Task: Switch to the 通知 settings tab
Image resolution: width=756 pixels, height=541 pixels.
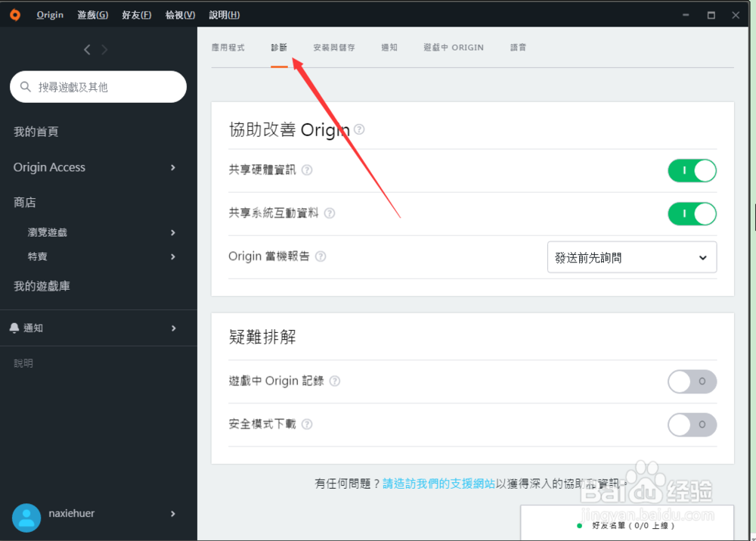Action: click(x=389, y=48)
